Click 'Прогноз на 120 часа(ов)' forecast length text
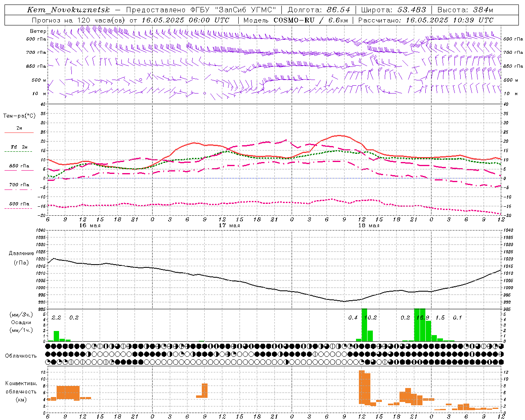The image size is (525, 420). pyautogui.click(x=79, y=20)
